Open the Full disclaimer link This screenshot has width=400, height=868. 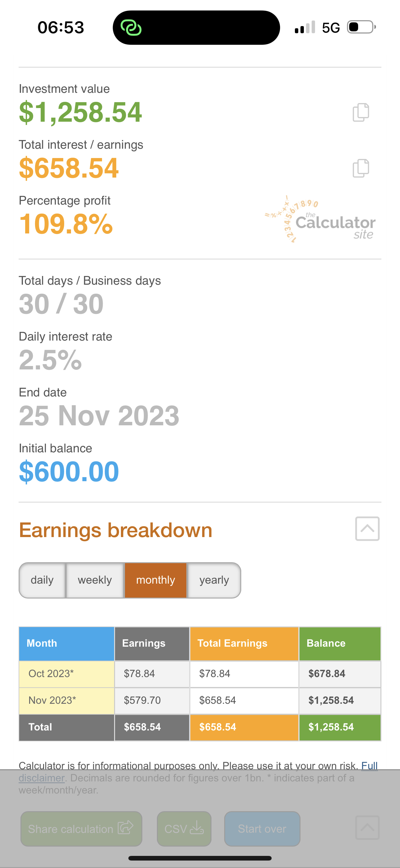coord(369,766)
